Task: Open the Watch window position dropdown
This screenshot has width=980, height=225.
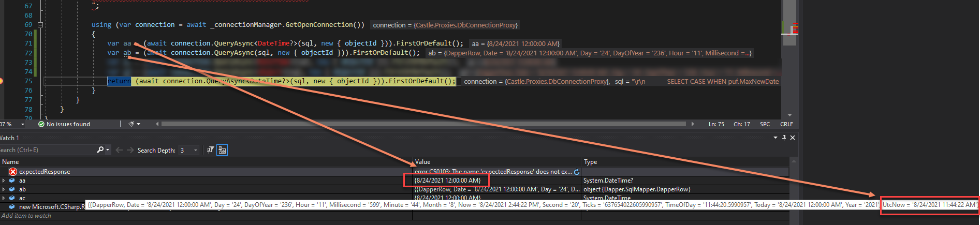Action: click(x=776, y=138)
